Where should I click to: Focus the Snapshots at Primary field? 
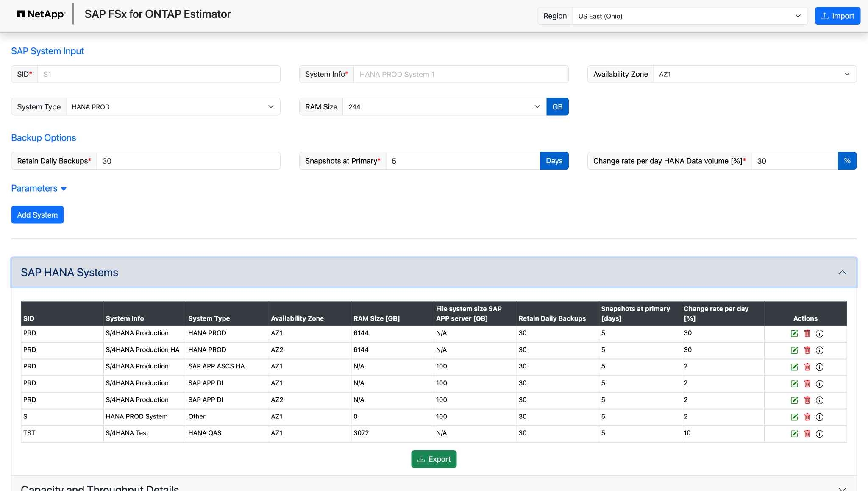pyautogui.click(x=463, y=161)
